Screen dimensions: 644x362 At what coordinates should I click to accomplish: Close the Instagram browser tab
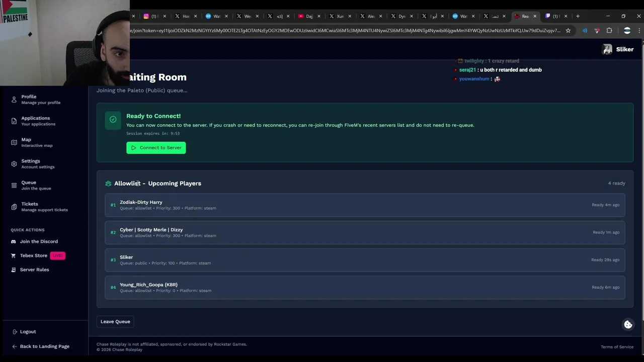coord(165,16)
